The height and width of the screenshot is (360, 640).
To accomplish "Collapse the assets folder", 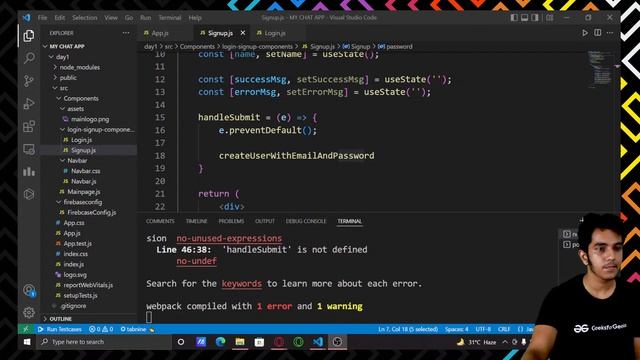I will [75, 109].
